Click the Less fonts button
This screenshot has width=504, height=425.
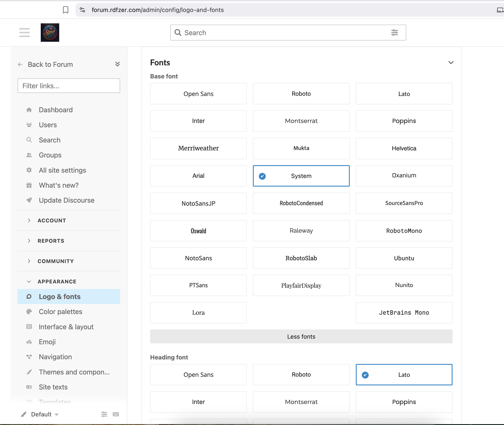click(301, 337)
